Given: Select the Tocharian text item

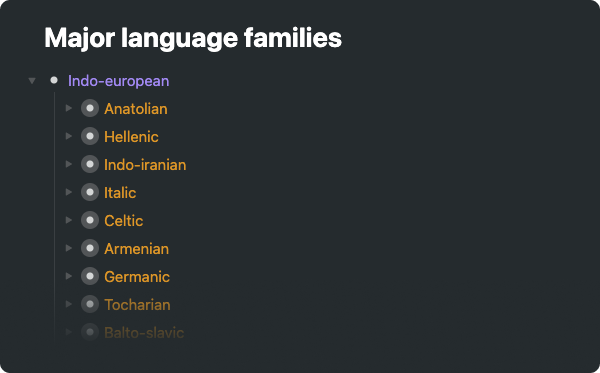Looking at the screenshot, I should [137, 305].
